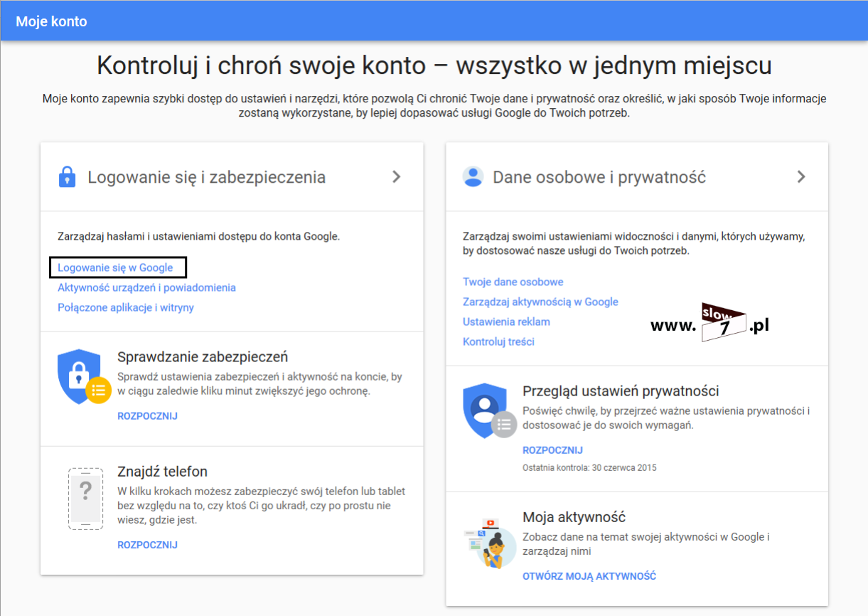Click OTWÓRZ MOJĄ AKTYWNOŚĆ button
Viewport: 868px width, 616px height.
tap(589, 576)
